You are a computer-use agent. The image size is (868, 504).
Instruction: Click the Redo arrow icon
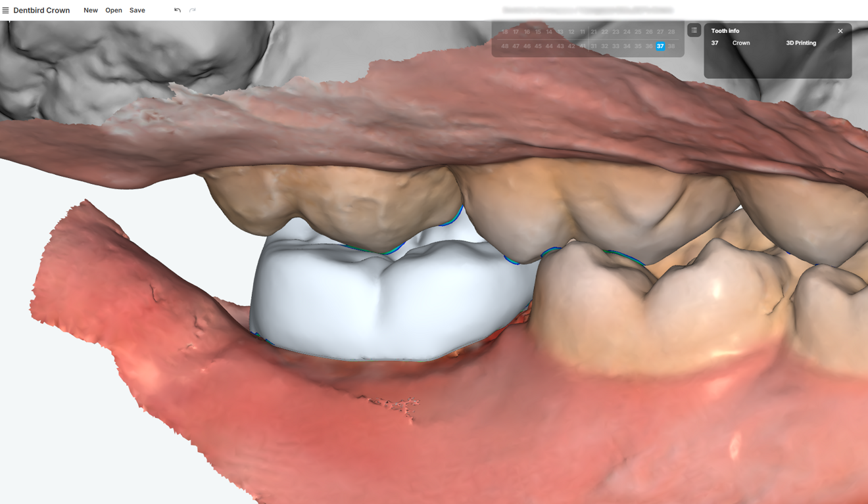[x=192, y=10]
